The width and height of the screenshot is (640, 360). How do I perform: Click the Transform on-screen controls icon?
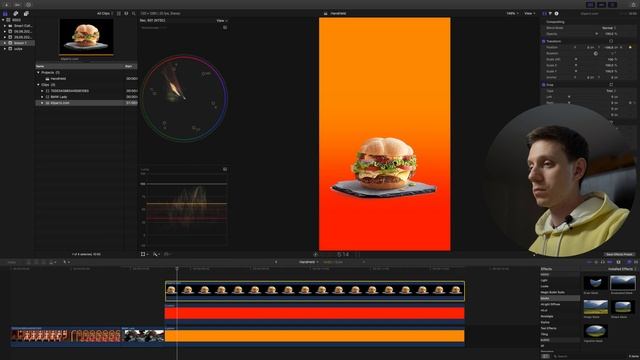[611, 41]
